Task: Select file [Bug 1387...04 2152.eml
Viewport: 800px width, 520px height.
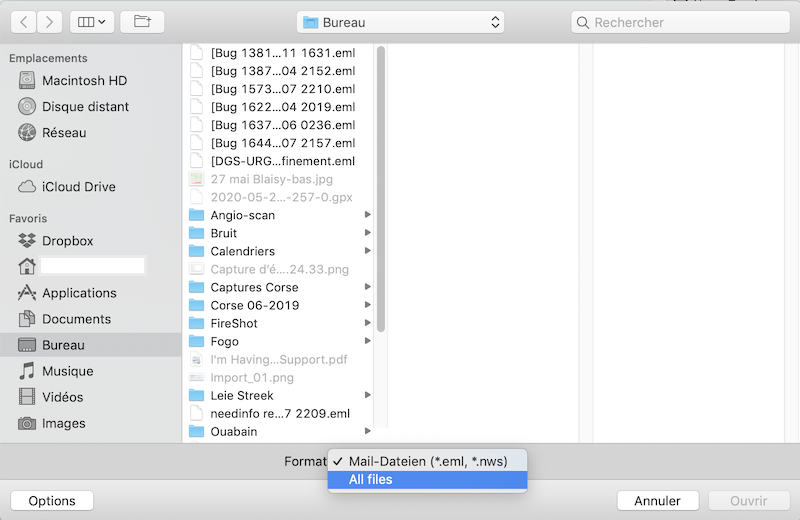Action: click(x=278, y=71)
